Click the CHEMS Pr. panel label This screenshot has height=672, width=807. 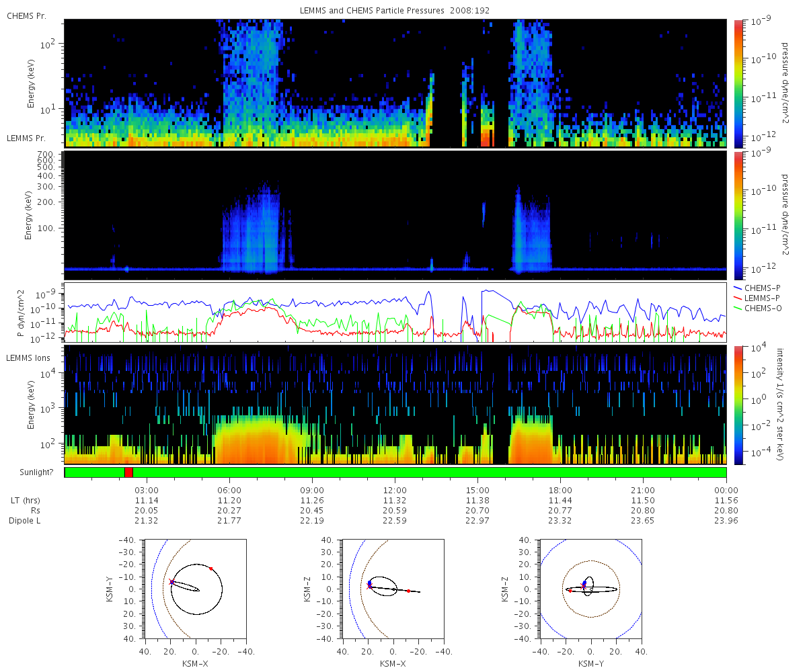click(26, 15)
